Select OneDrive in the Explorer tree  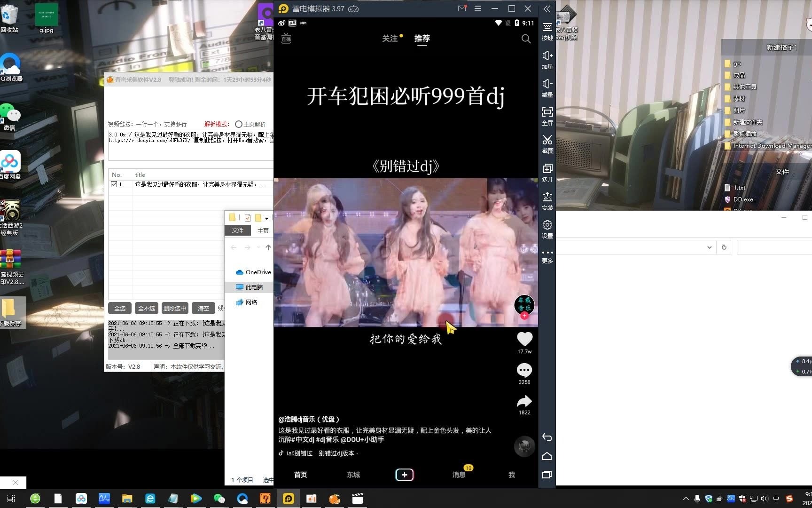253,272
